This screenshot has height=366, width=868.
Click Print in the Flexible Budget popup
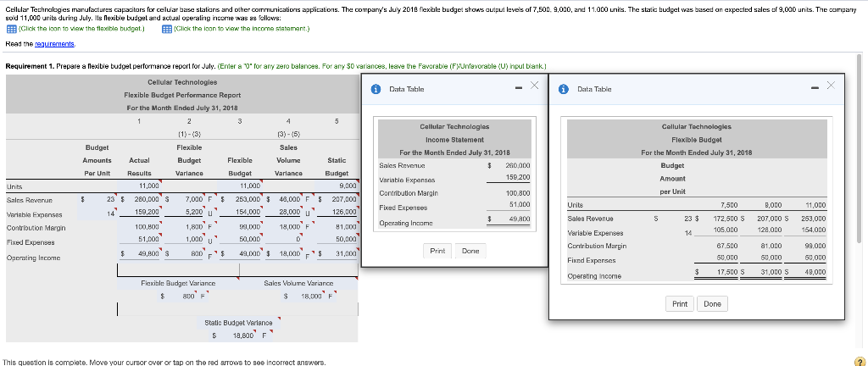tap(680, 303)
